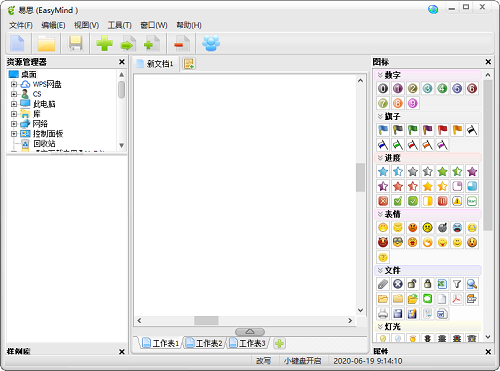
Task: Click the 小键盘开启 status bar text
Action: pyautogui.click(x=303, y=361)
